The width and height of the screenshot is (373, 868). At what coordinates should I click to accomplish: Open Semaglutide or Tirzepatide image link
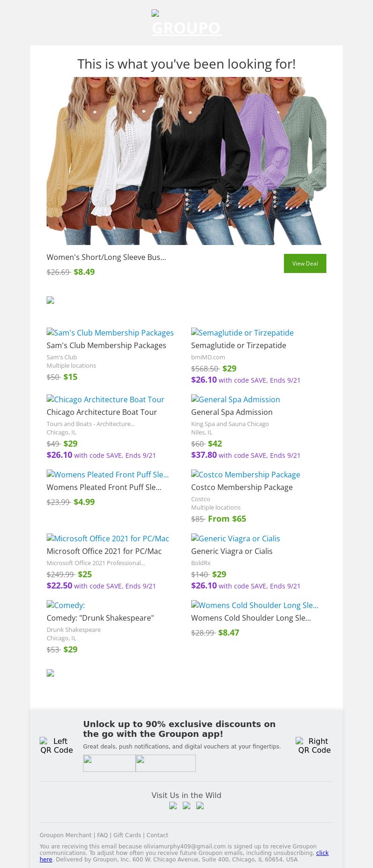click(x=242, y=333)
